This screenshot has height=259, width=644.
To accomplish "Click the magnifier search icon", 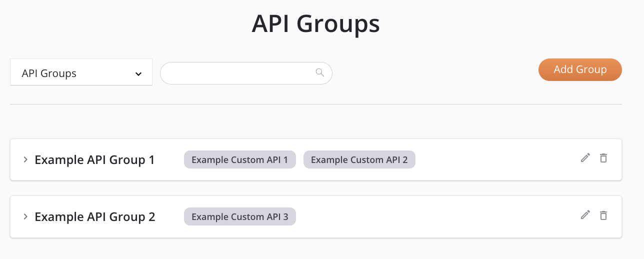I will pyautogui.click(x=320, y=72).
